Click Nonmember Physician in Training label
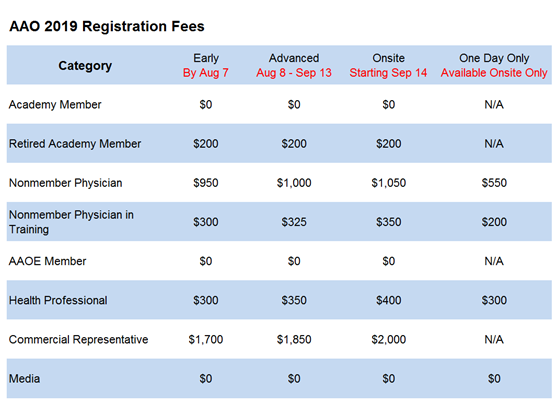This screenshot has width=558, height=406. tap(71, 222)
